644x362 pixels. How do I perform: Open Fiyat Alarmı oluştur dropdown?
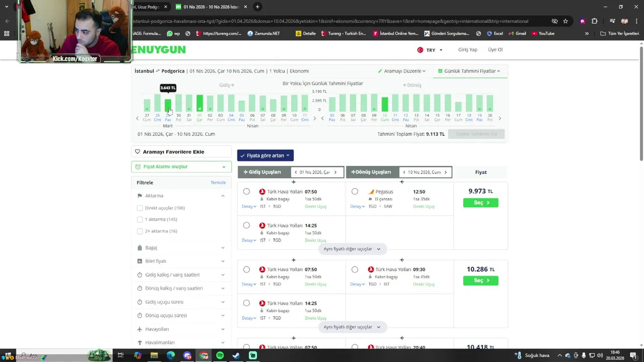coord(181,167)
